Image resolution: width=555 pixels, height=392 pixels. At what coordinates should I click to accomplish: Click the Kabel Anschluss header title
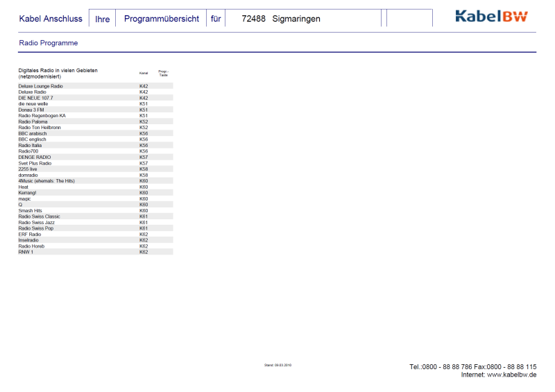pyautogui.click(x=51, y=19)
